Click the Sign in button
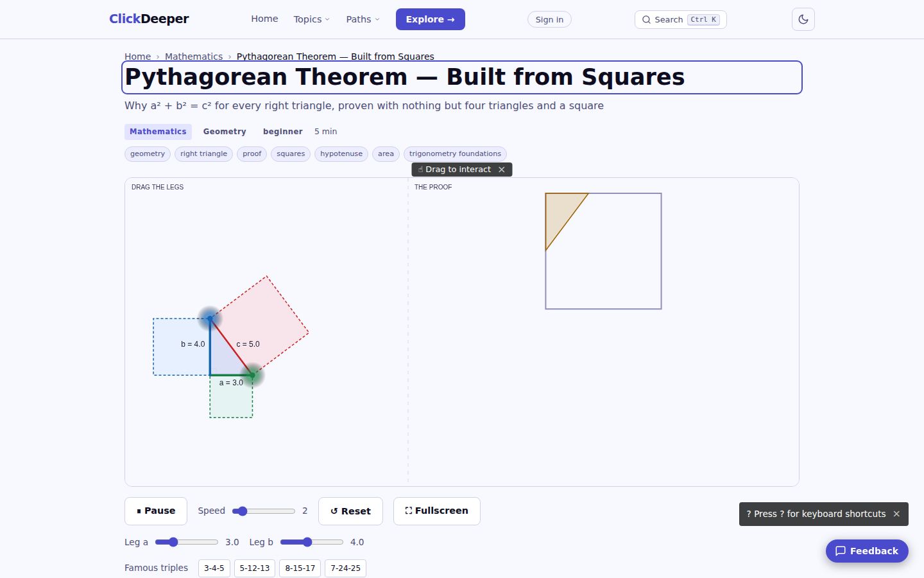 tap(549, 19)
